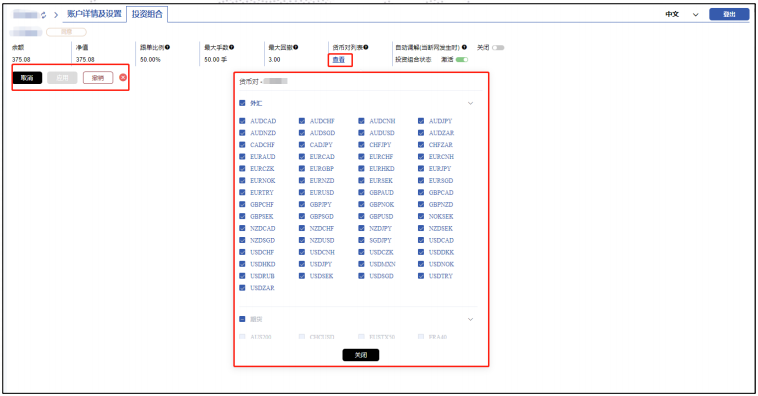The image size is (758, 396).
Task: Uncheck the GBPJPY currency pair
Action: (302, 205)
